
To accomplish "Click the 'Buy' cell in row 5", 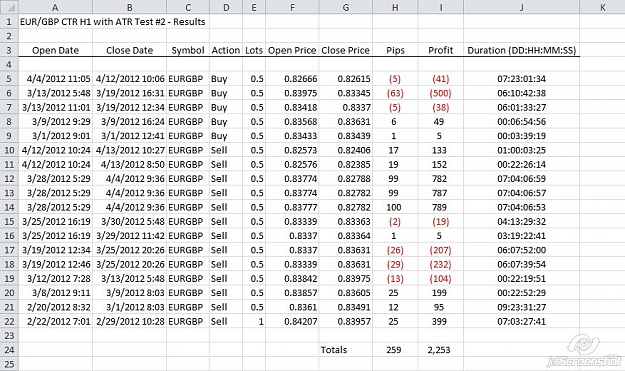I will point(226,79).
